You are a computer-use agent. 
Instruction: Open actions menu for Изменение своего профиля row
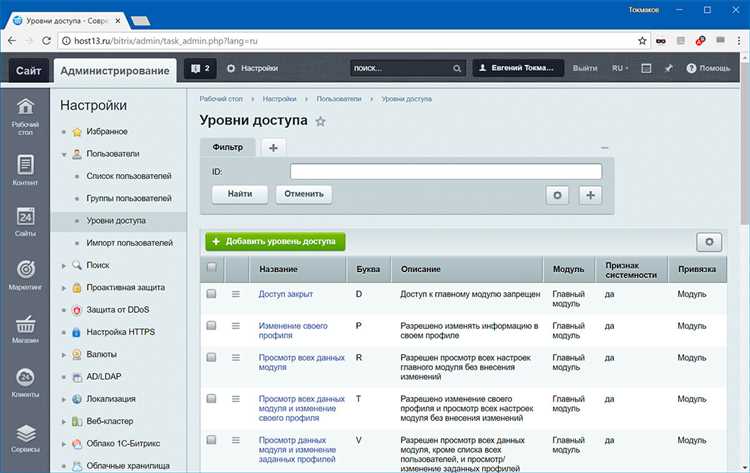[236, 326]
